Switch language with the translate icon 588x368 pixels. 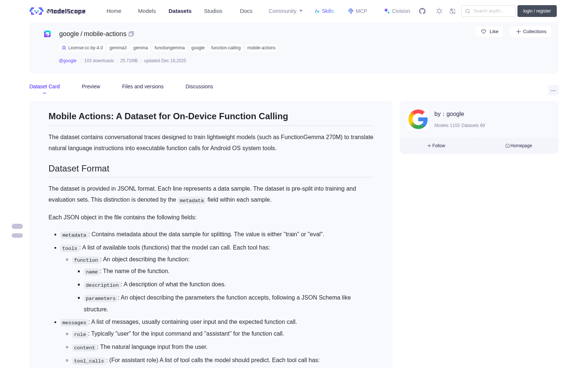[x=453, y=11]
